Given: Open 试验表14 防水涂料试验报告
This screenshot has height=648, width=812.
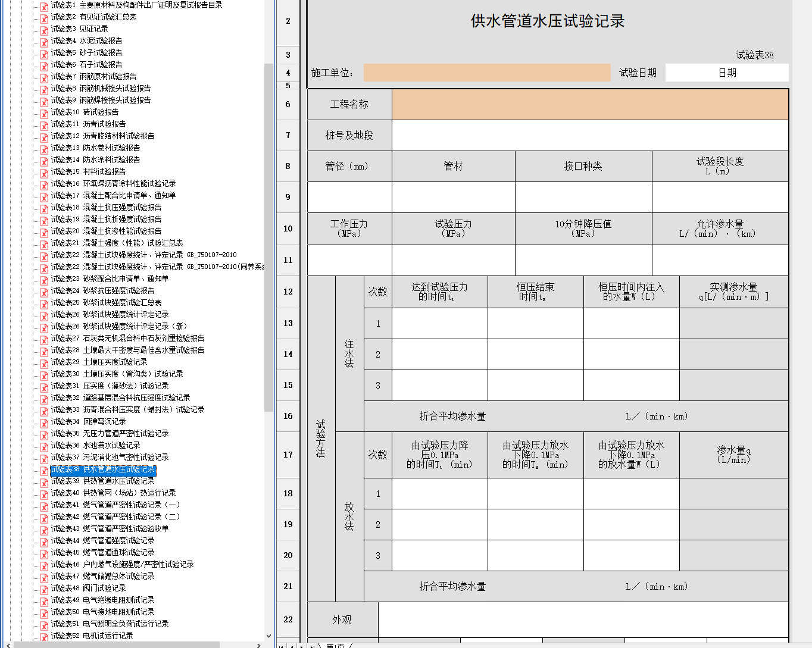Looking at the screenshot, I should 95,159.
